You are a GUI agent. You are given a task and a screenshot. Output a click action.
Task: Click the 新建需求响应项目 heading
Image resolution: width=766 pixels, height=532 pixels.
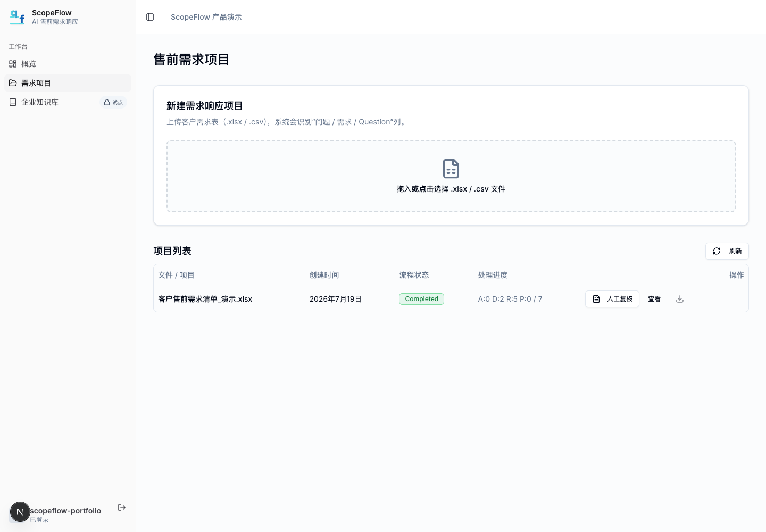[x=205, y=106]
